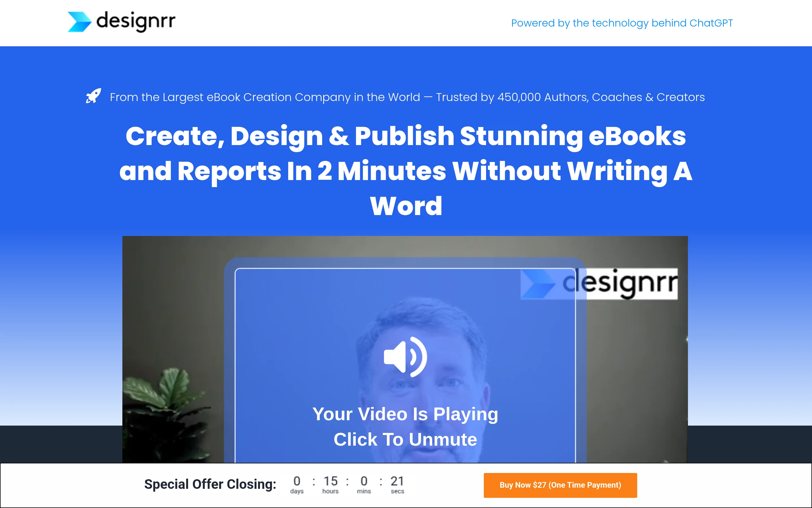Viewport: 812px width, 508px height.
Task: Click the speaker unmute icon on the video
Action: point(405,357)
